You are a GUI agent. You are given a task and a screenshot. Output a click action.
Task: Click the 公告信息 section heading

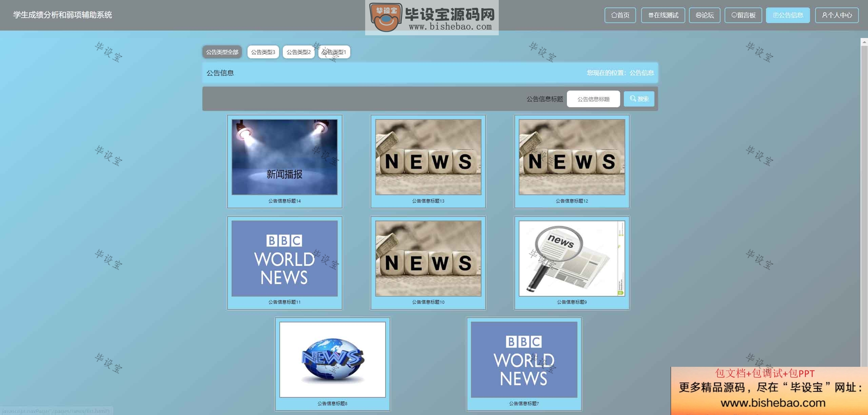click(220, 73)
